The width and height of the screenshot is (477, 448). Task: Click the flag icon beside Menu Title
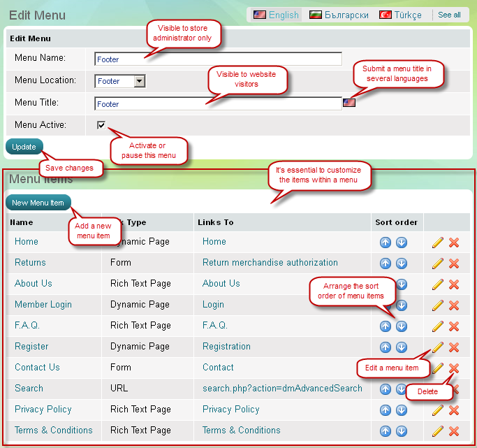coord(349,103)
